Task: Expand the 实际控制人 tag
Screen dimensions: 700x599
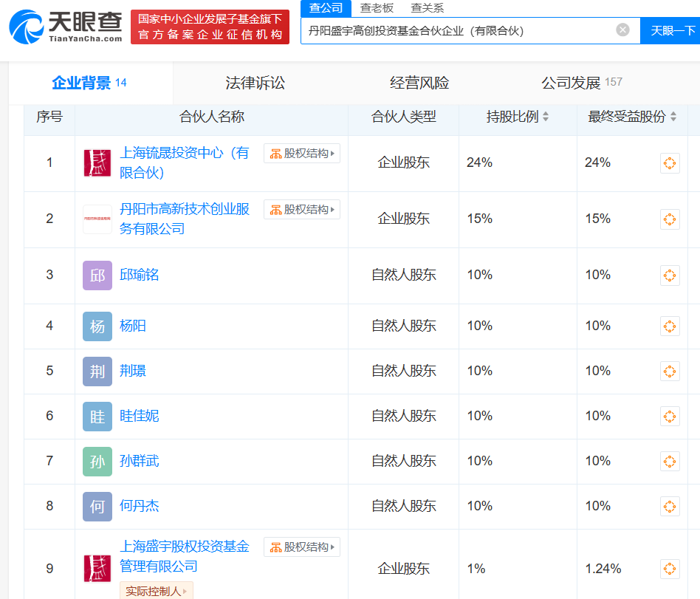Action: 157,591
